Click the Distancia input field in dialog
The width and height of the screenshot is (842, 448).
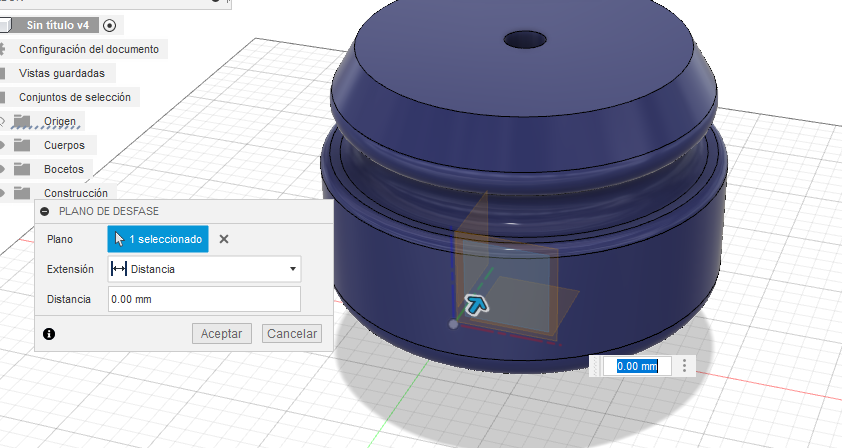pyautogui.click(x=204, y=299)
